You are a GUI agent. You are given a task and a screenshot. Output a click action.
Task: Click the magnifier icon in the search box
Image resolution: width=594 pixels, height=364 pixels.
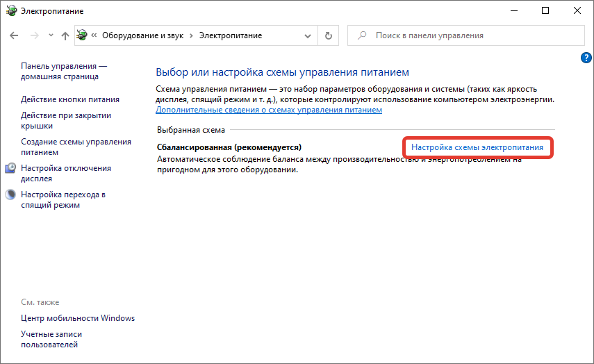361,35
